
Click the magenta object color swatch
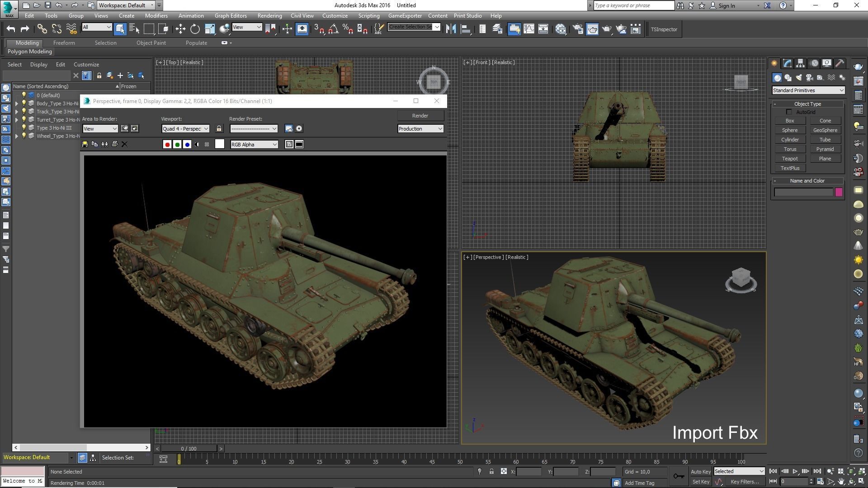click(839, 192)
